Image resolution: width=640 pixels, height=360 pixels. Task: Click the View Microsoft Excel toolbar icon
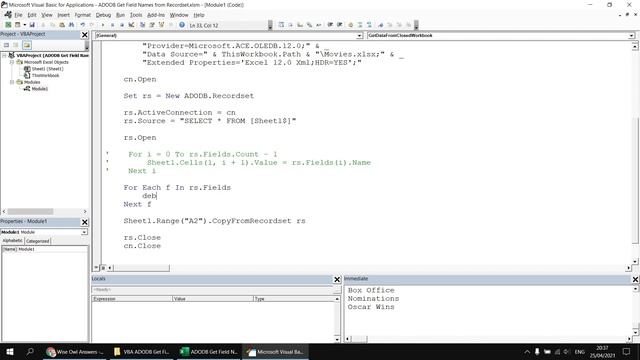(x=8, y=25)
